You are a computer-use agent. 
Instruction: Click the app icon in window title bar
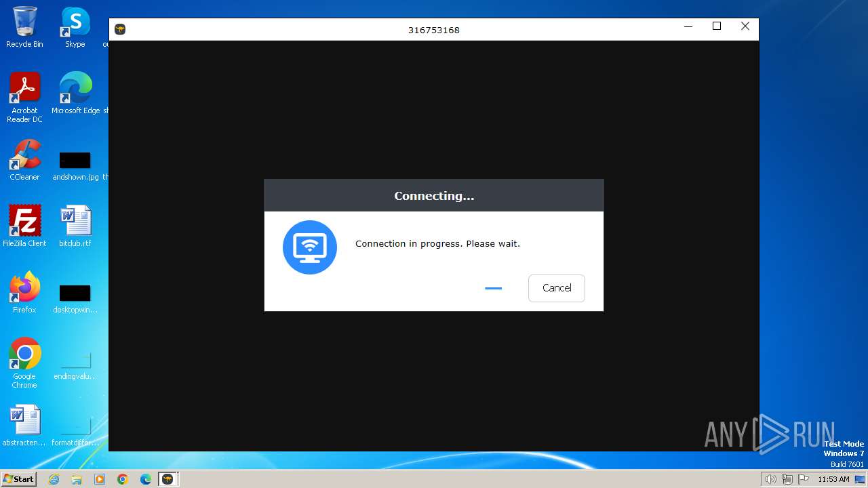click(x=120, y=29)
